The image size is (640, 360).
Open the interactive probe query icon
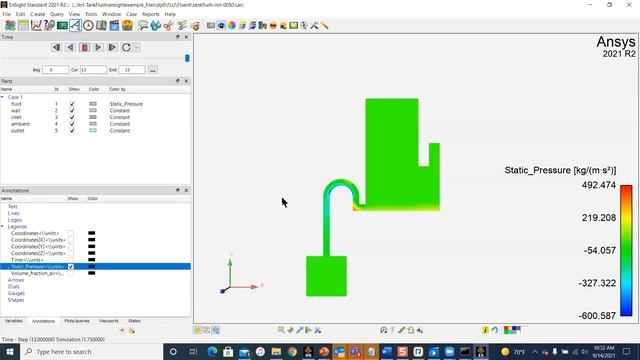49,25
